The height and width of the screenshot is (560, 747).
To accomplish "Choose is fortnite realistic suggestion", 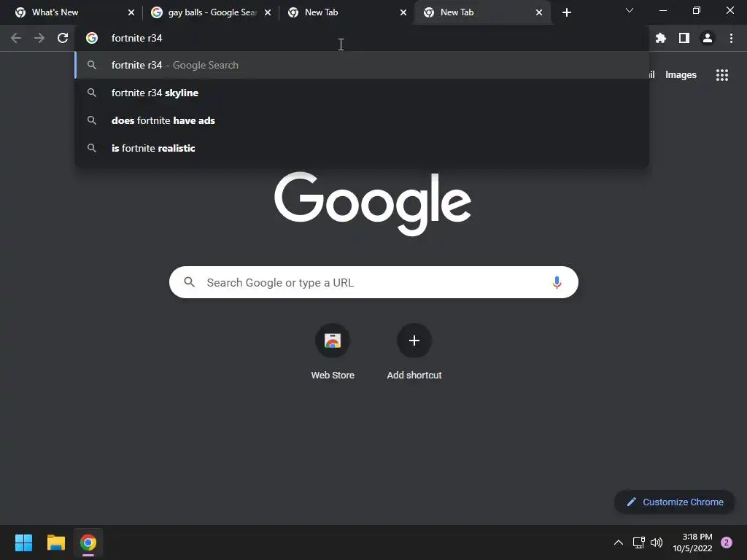I will (362, 148).
